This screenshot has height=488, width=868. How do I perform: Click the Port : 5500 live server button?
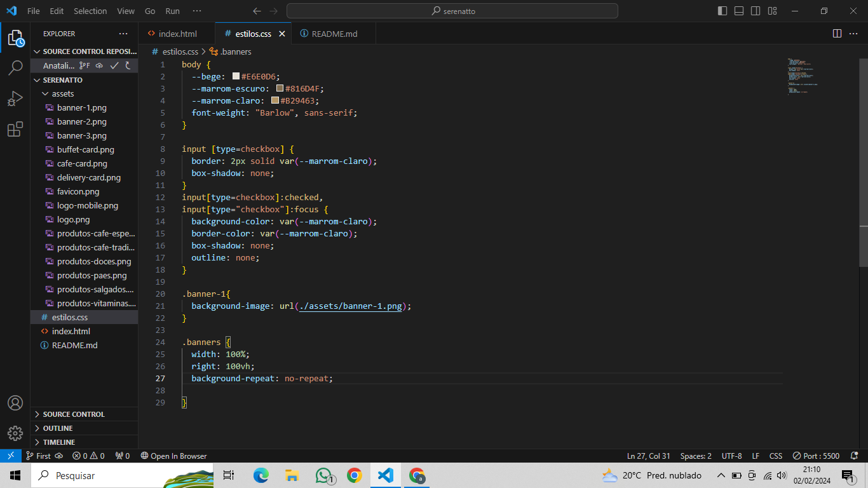pyautogui.click(x=816, y=456)
